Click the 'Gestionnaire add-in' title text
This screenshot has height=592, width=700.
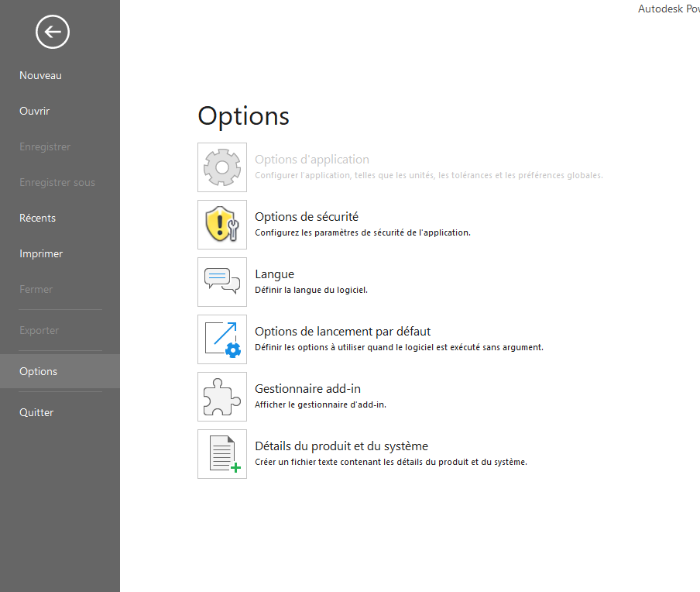coord(307,389)
